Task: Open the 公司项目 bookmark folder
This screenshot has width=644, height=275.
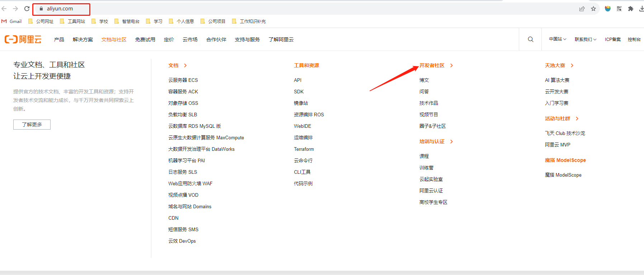Action: pos(213,21)
